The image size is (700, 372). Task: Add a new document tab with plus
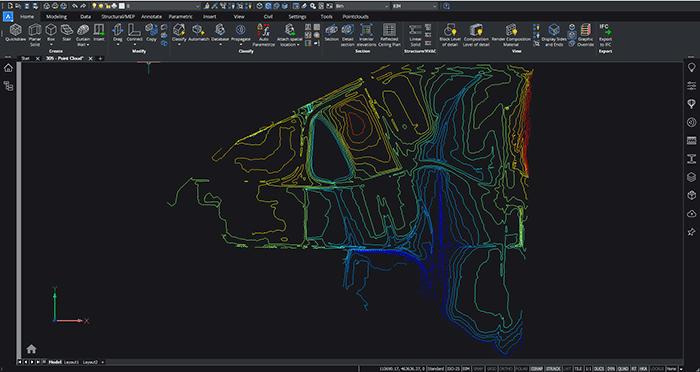(x=100, y=59)
